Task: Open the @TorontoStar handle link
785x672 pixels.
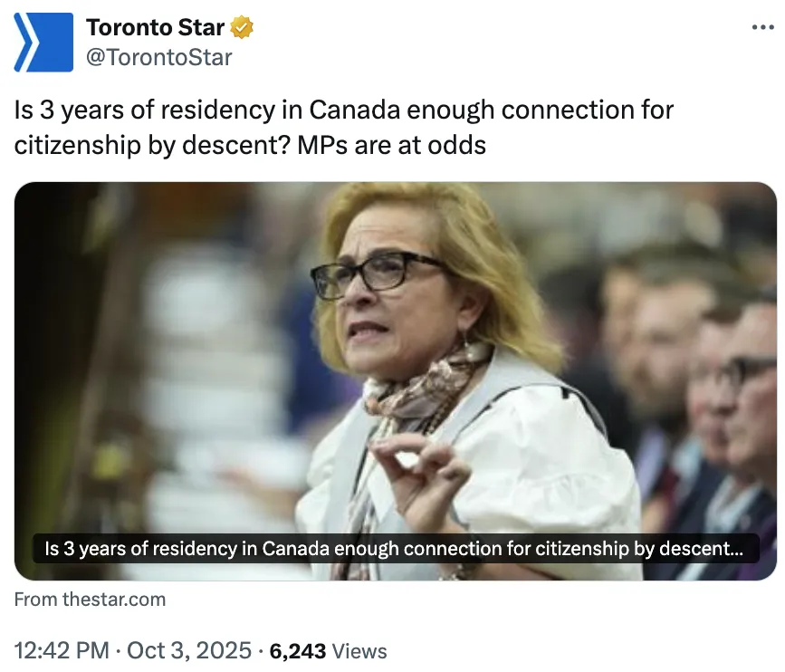Action: click(158, 57)
